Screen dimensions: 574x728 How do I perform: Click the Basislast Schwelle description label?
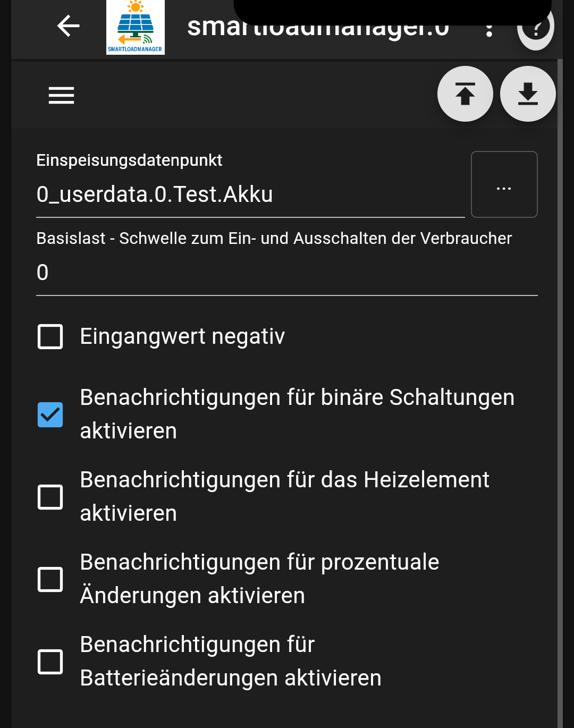(274, 239)
